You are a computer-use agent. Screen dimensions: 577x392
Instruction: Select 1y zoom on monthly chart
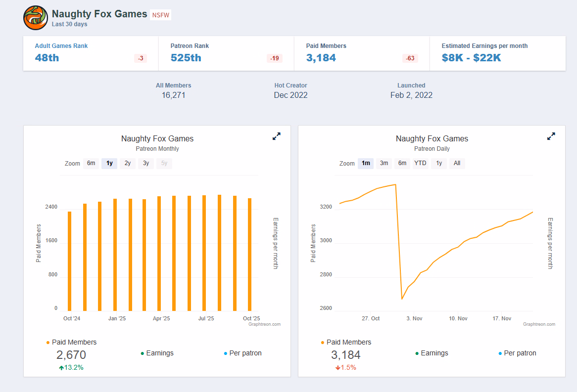pyautogui.click(x=109, y=163)
